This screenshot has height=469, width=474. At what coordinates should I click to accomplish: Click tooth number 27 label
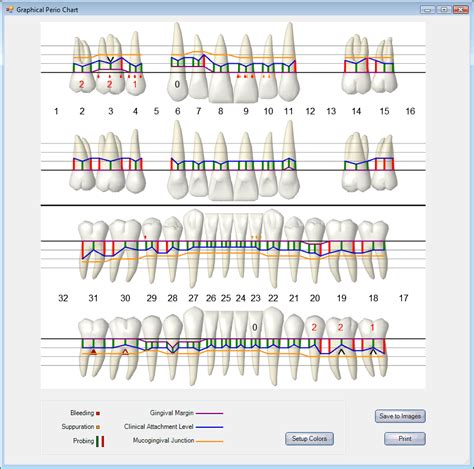click(x=193, y=298)
